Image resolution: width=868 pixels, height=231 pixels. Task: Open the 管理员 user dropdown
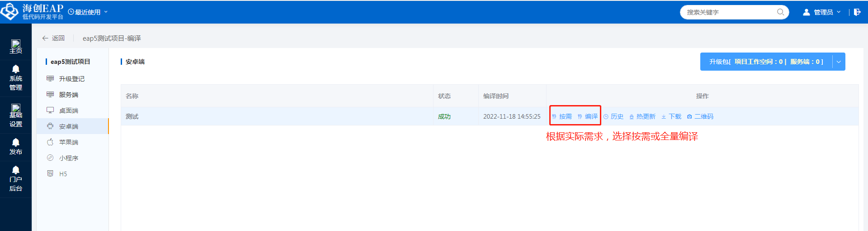tap(822, 12)
